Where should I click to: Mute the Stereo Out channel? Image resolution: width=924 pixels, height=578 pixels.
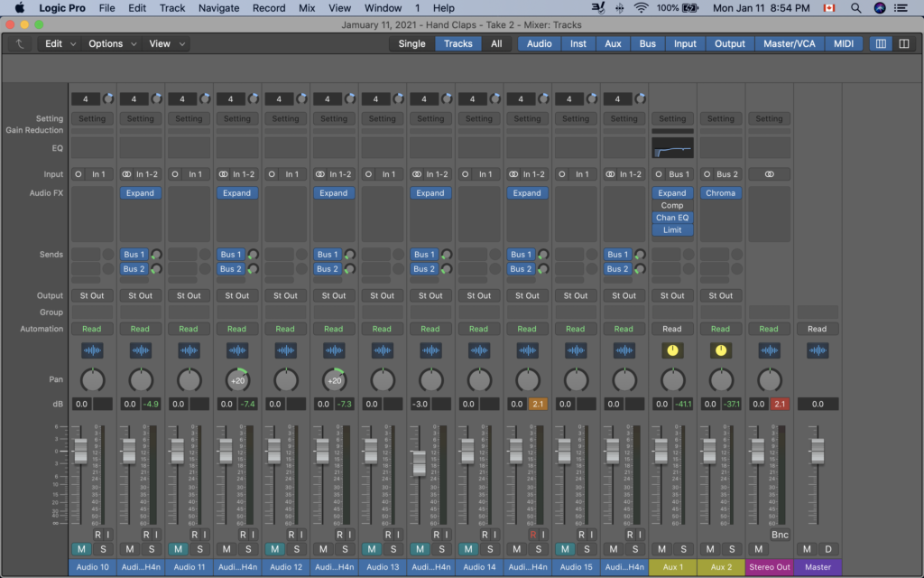(758, 549)
